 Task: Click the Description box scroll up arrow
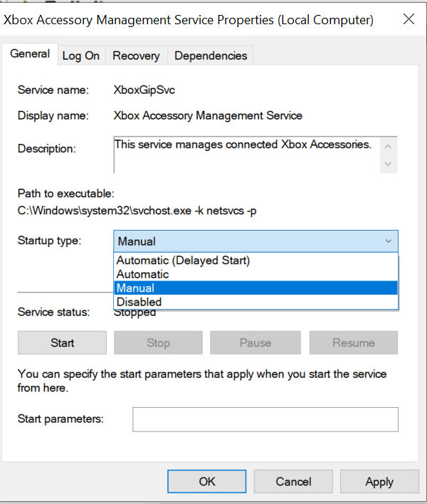388,147
